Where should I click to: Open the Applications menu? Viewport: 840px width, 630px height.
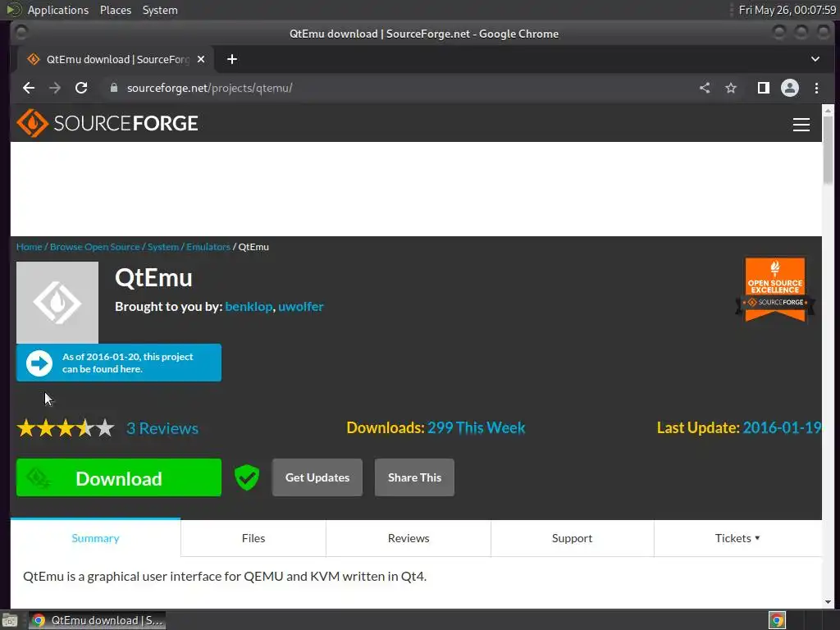[x=58, y=10]
